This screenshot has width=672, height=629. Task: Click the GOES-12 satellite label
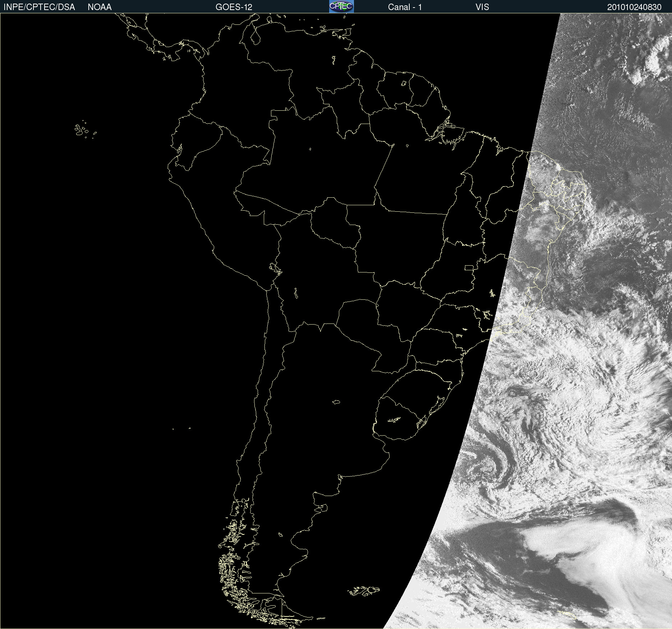[234, 7]
